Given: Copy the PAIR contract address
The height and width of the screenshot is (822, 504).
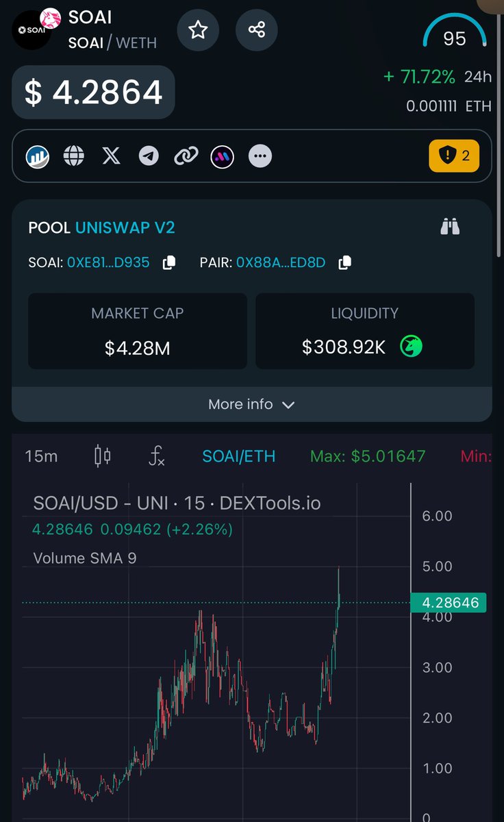Looking at the screenshot, I should point(345,262).
